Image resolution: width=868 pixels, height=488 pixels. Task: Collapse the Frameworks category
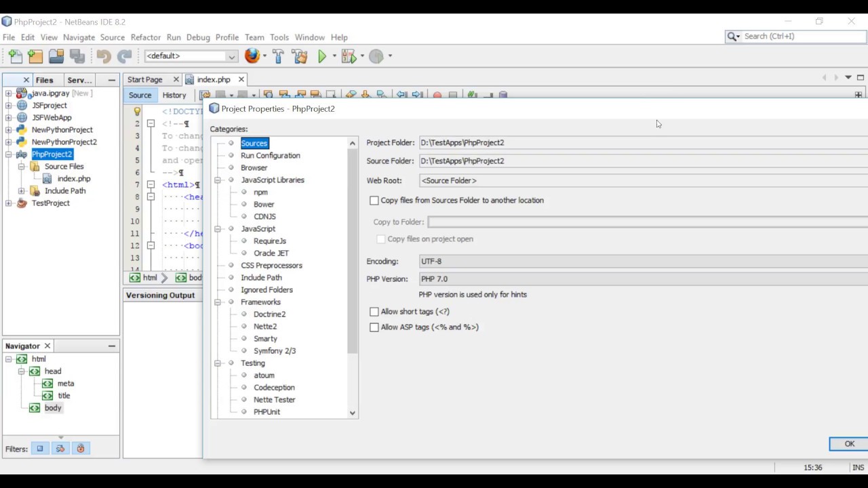(x=218, y=302)
